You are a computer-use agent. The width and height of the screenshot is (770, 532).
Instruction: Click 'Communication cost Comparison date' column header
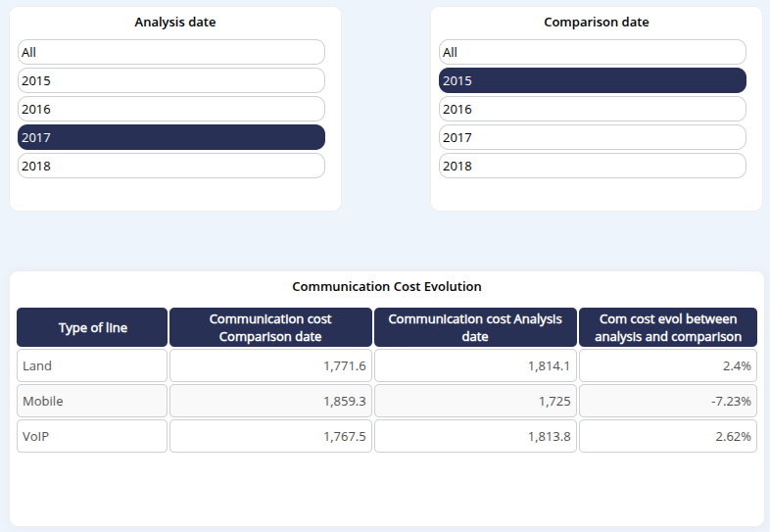click(x=270, y=327)
